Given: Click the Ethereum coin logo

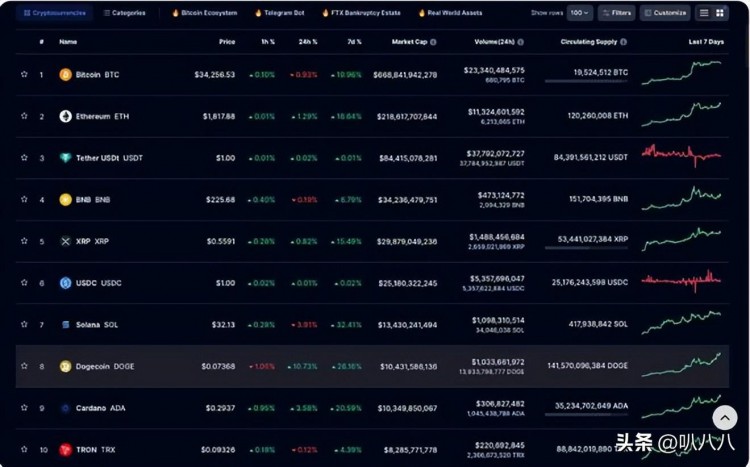Looking at the screenshot, I should tap(66, 116).
